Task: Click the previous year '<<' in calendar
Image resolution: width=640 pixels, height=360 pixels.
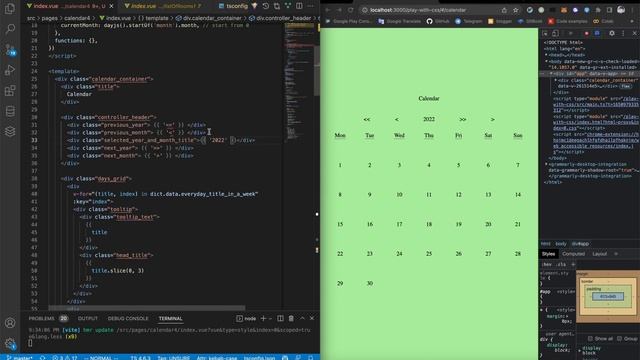Action: 367,119
